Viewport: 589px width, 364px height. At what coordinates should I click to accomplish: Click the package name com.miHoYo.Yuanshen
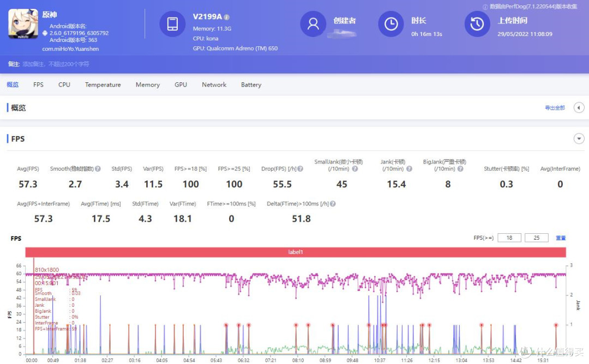click(x=70, y=49)
